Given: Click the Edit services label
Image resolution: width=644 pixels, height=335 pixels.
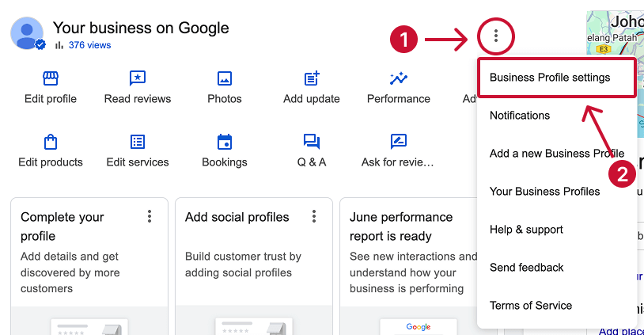Looking at the screenshot, I should click(x=138, y=162).
